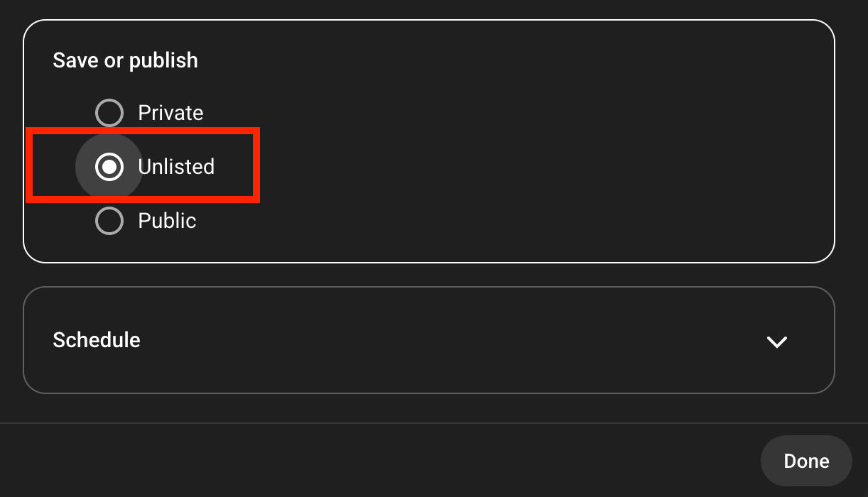This screenshot has width=868, height=497.
Task: Set video visibility to Private
Action: click(109, 113)
